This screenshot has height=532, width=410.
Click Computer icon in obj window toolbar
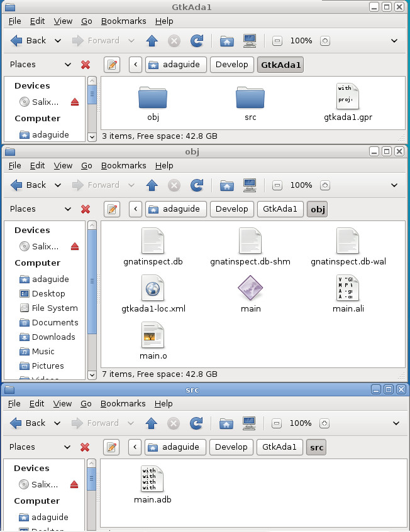point(250,185)
